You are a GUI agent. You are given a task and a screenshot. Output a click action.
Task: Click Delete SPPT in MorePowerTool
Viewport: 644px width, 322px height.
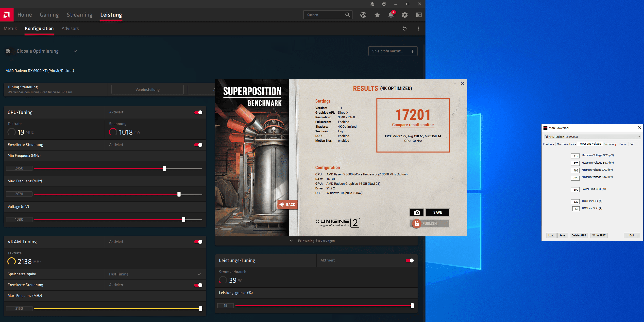[579, 235]
